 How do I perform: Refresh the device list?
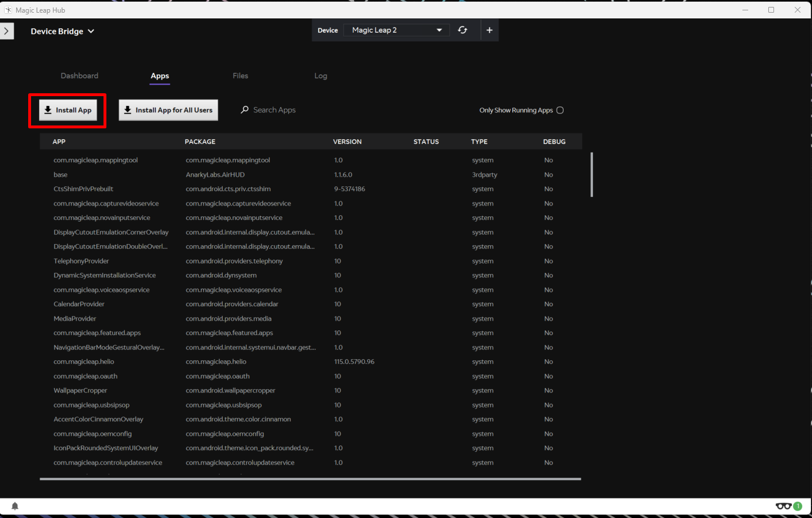click(462, 30)
